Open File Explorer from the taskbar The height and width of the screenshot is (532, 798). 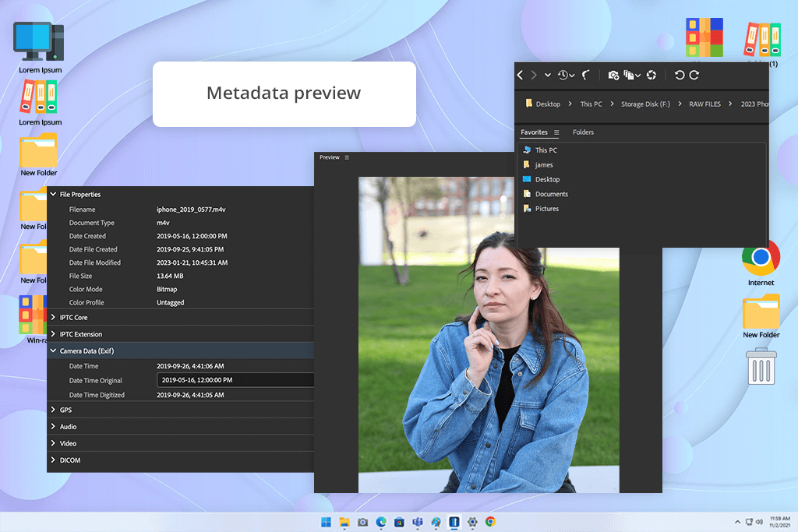(344, 522)
